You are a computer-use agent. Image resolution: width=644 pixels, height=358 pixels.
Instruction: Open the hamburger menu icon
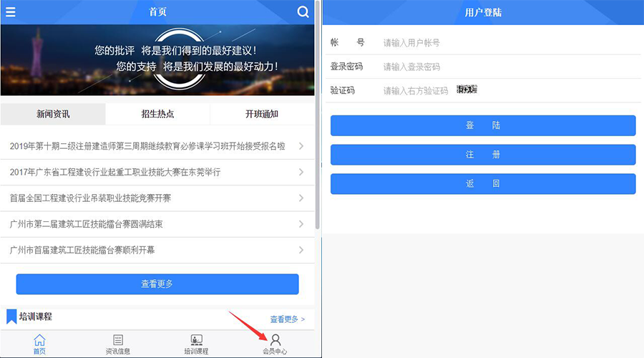point(10,12)
